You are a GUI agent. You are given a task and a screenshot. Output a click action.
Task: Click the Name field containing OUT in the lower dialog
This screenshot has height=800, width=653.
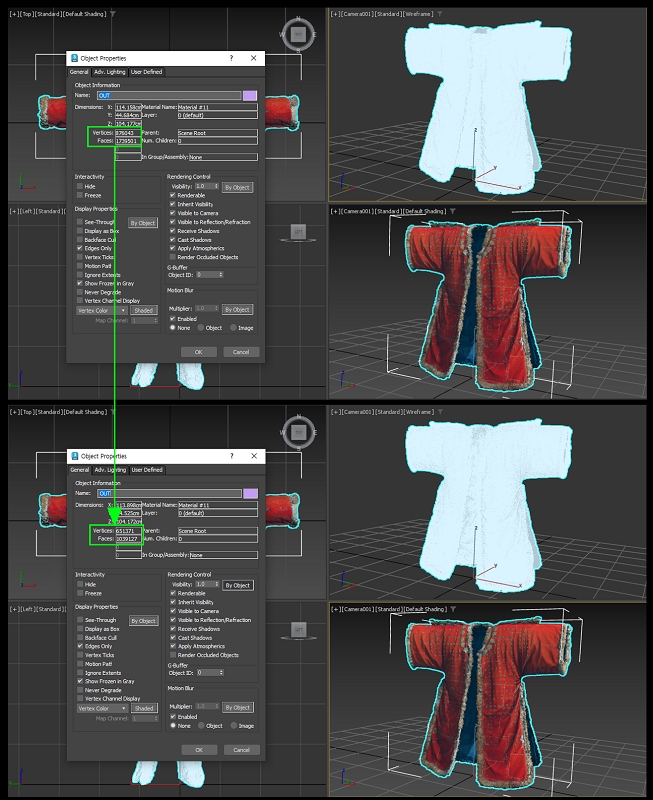(x=169, y=493)
